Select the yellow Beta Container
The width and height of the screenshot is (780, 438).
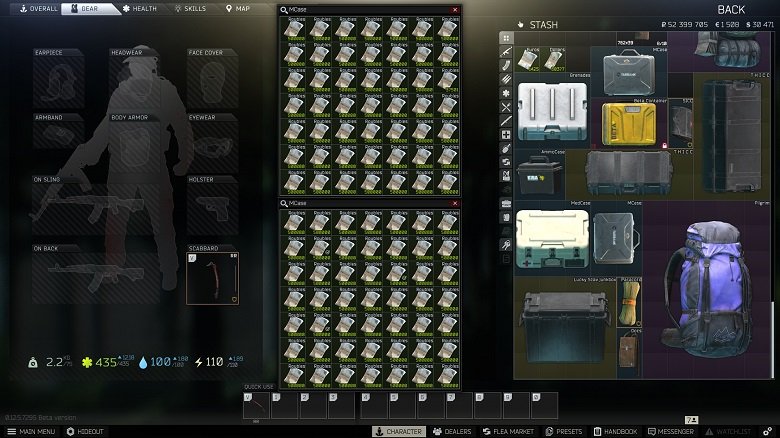click(x=629, y=123)
